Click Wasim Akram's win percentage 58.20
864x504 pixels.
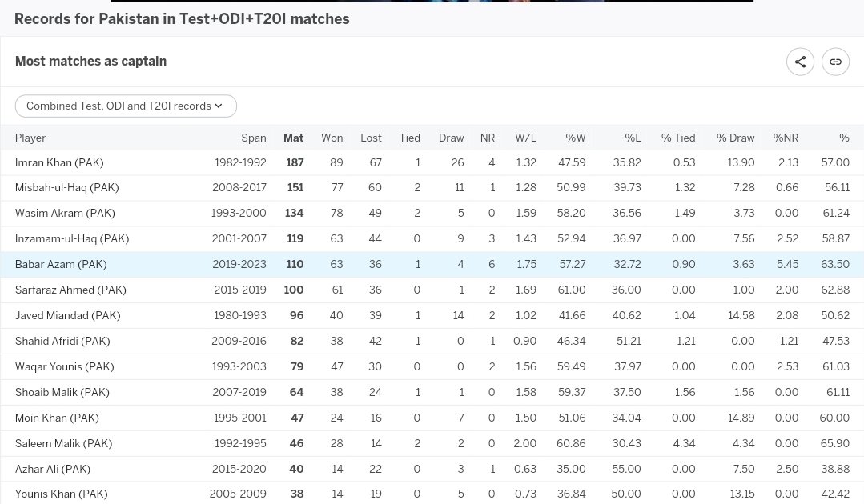572,213
